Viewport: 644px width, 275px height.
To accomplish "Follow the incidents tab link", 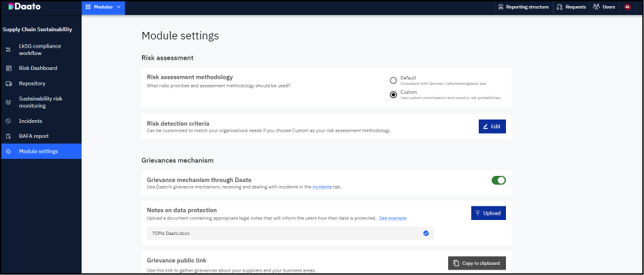I will [x=322, y=187].
